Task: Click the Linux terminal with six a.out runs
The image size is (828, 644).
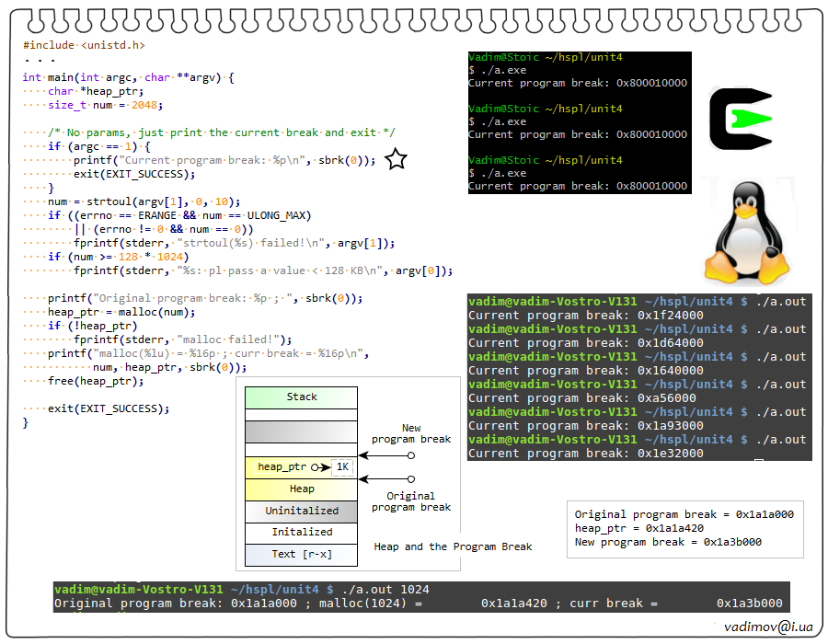Action: (638, 377)
